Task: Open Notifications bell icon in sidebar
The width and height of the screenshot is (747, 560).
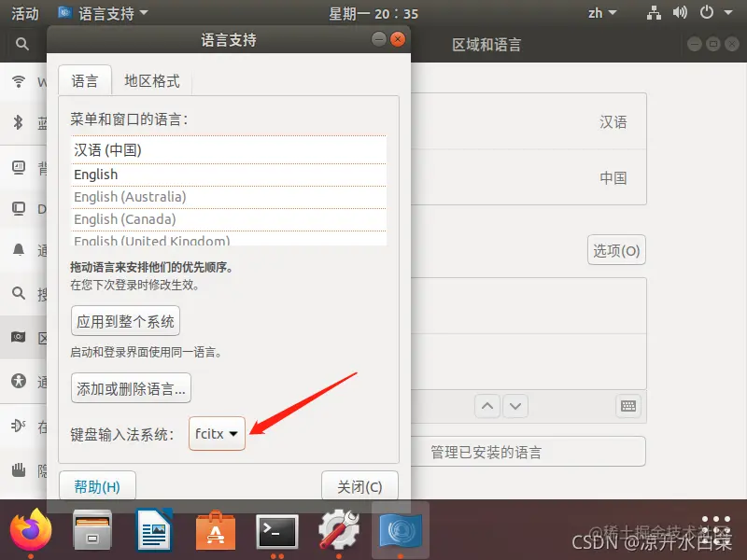Action: pos(19,249)
